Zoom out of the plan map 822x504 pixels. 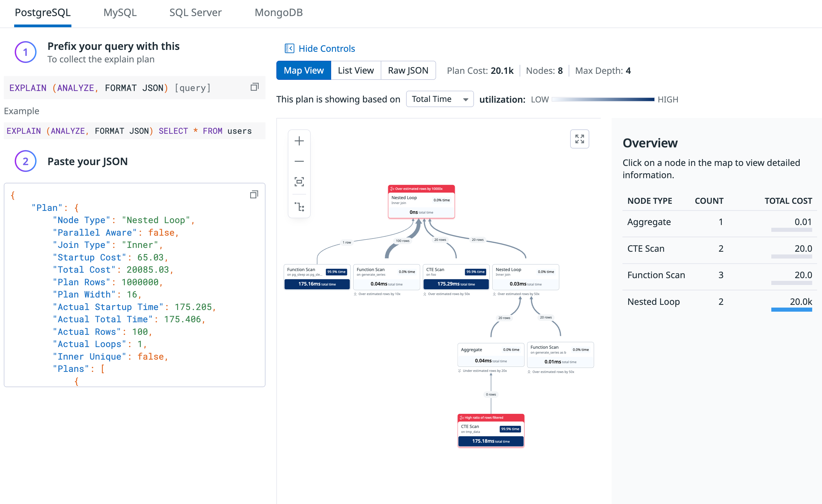point(299,161)
